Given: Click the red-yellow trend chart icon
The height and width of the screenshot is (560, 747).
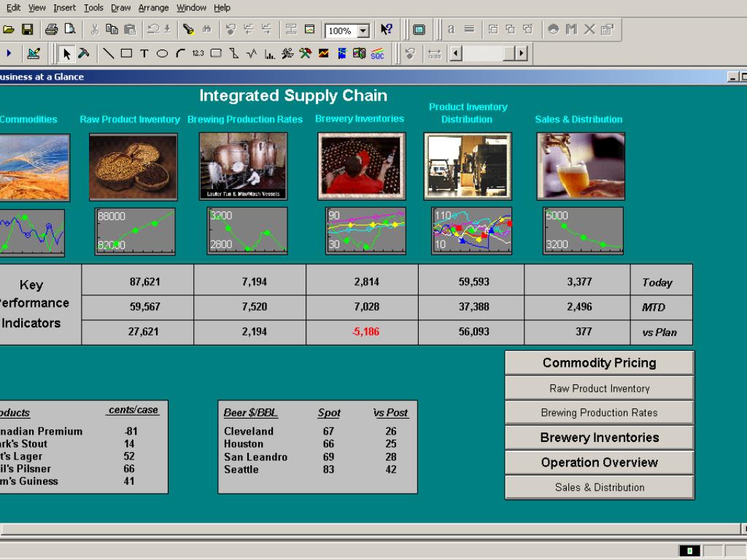Looking at the screenshot, I should (x=323, y=53).
